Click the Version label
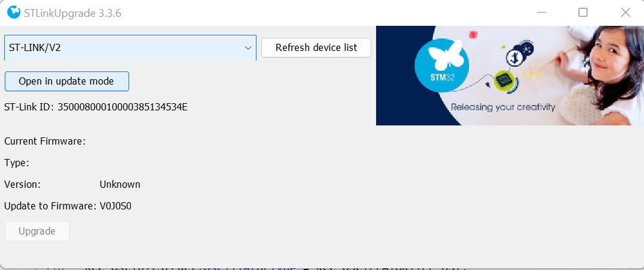The image size is (644, 270). pos(23,185)
